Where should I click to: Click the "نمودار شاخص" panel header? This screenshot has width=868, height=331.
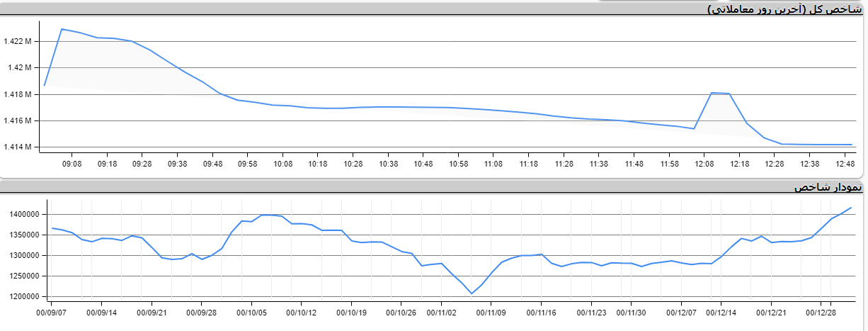click(828, 188)
